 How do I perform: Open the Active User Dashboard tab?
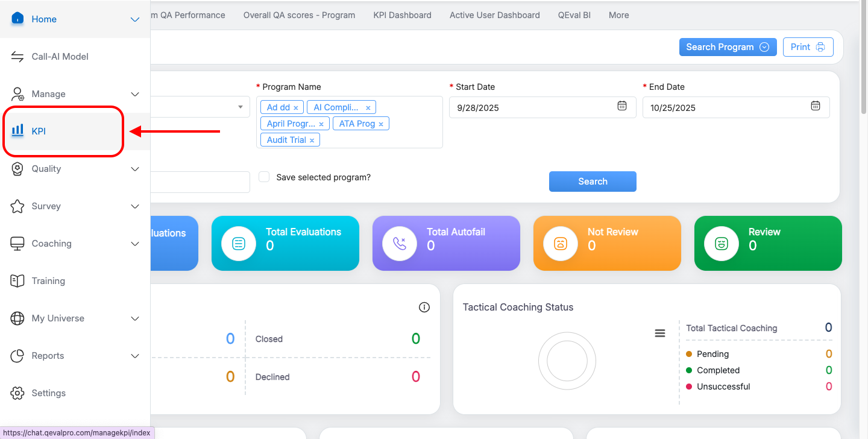[x=494, y=15]
